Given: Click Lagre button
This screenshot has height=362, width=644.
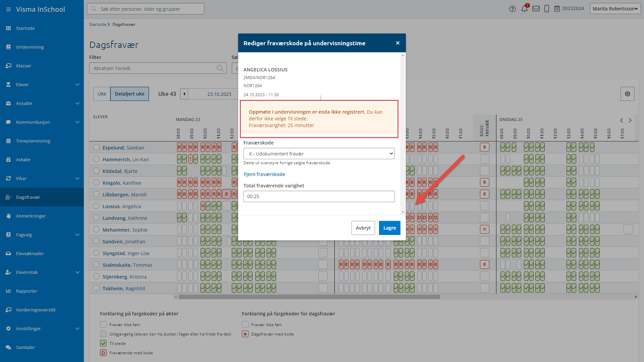Looking at the screenshot, I should click(389, 228).
